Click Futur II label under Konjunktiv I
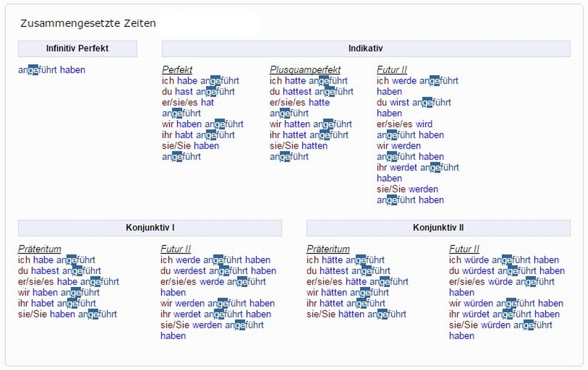 click(175, 249)
